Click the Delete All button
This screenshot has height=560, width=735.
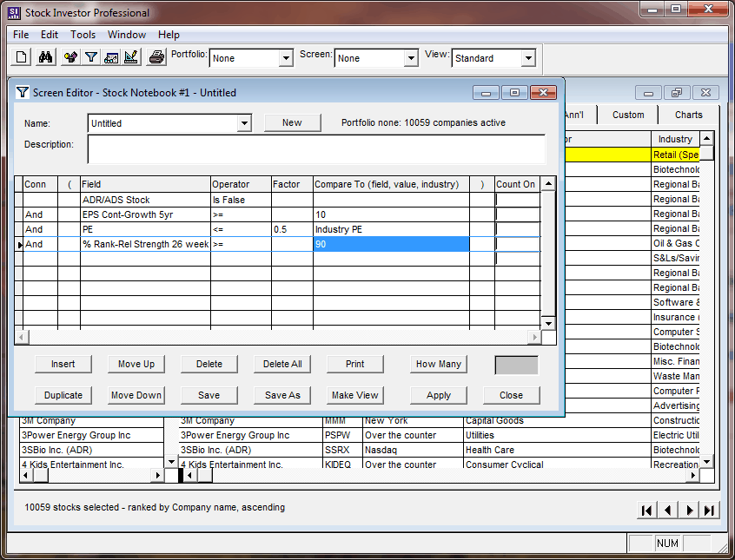pyautogui.click(x=282, y=364)
